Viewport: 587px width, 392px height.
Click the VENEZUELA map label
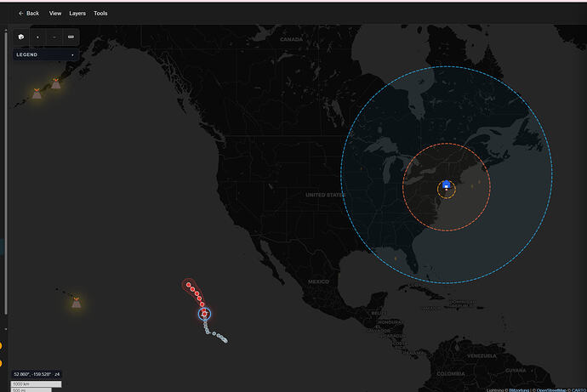pos(482,355)
